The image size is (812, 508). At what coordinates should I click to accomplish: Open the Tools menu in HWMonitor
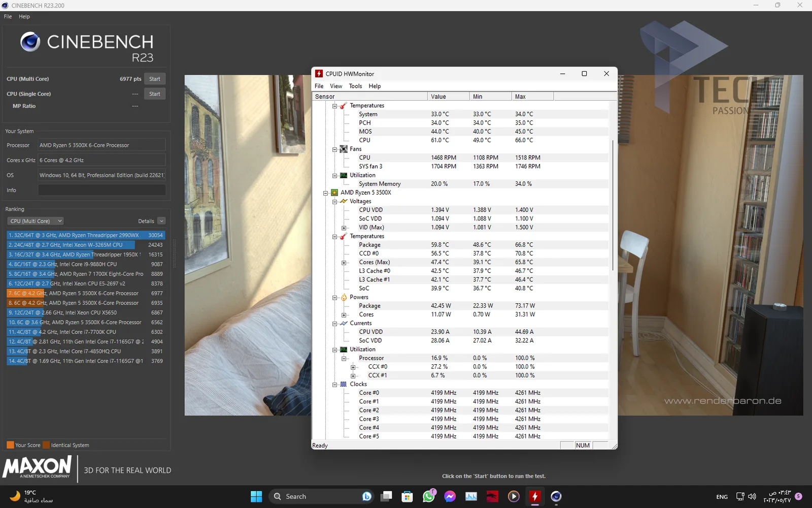pyautogui.click(x=355, y=86)
